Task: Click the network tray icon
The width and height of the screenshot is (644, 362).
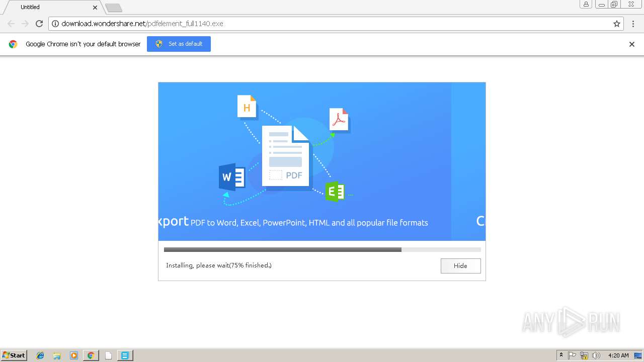Action: (584, 355)
